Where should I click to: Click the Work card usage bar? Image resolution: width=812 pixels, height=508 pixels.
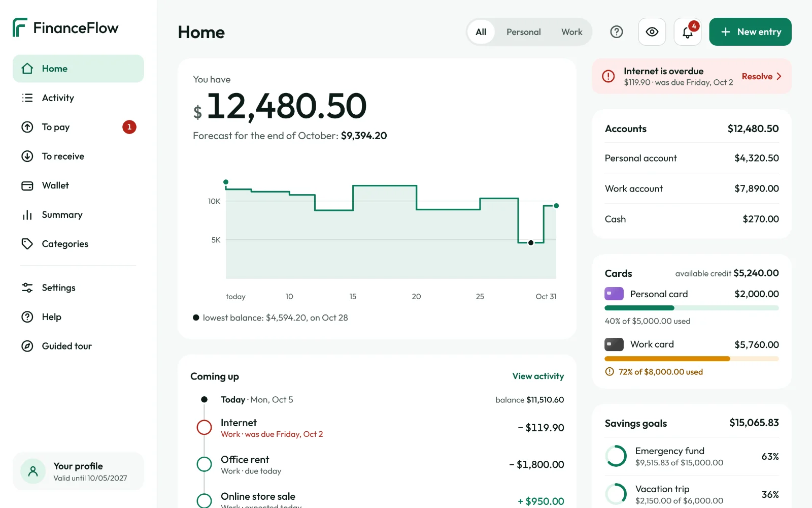pyautogui.click(x=692, y=359)
